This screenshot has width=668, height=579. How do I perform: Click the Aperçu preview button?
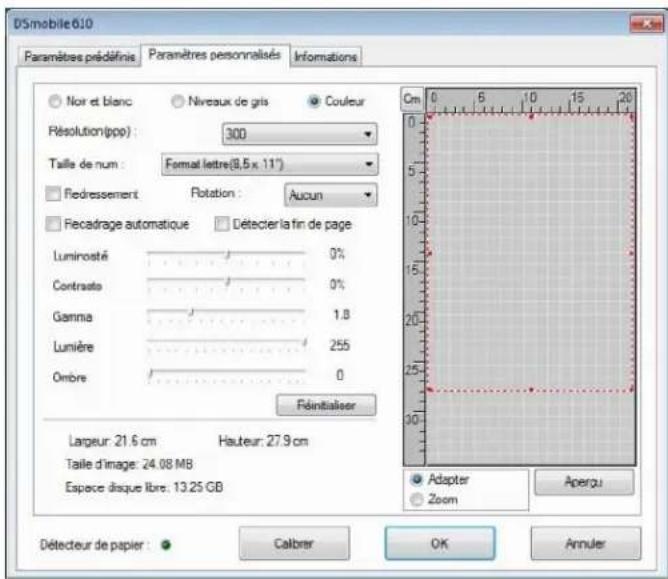(x=584, y=482)
